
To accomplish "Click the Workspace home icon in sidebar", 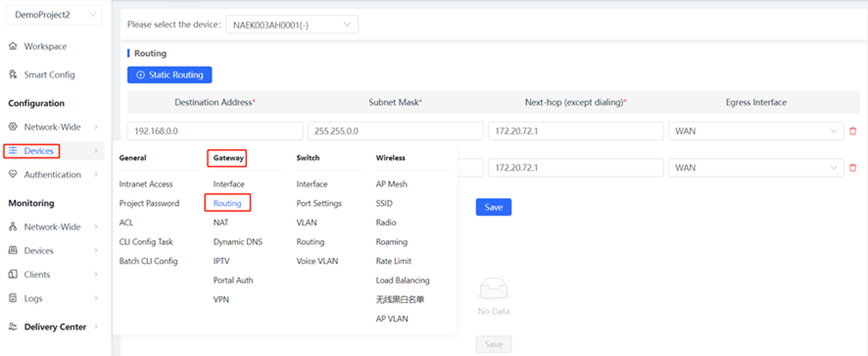I will [x=13, y=46].
